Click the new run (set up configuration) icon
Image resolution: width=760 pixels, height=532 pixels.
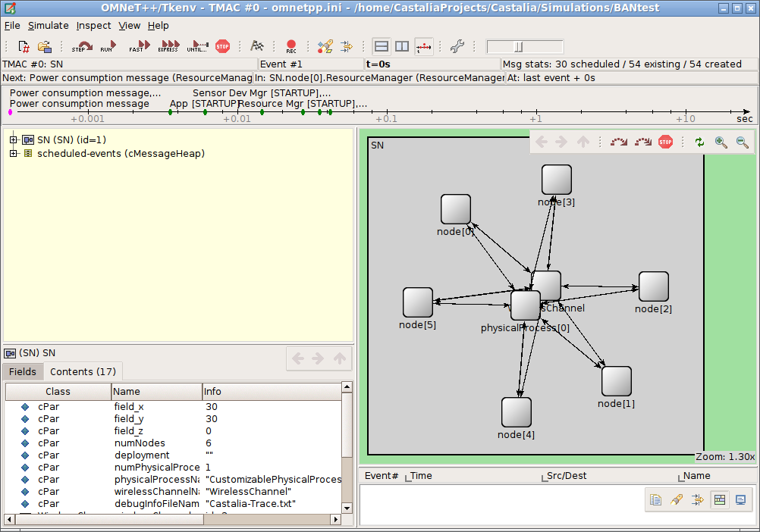[x=24, y=46]
